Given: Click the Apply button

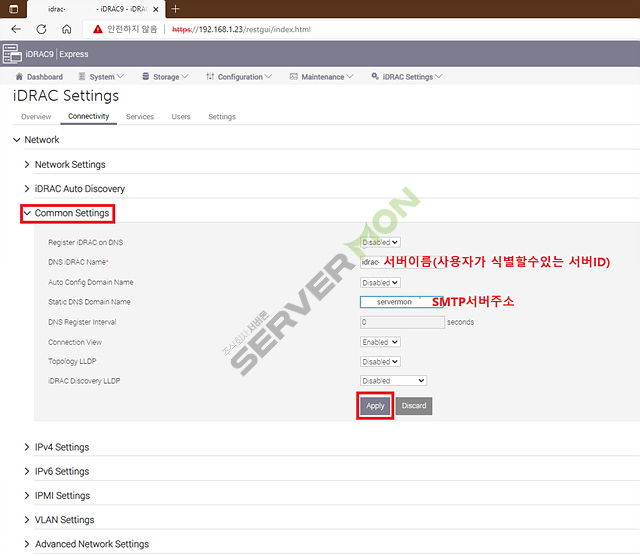Looking at the screenshot, I should pos(375,406).
